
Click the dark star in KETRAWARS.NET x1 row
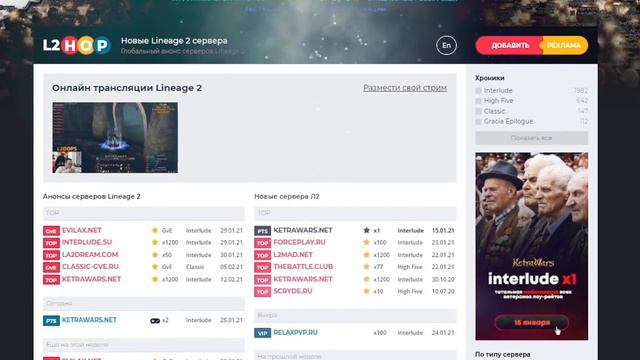(367, 230)
